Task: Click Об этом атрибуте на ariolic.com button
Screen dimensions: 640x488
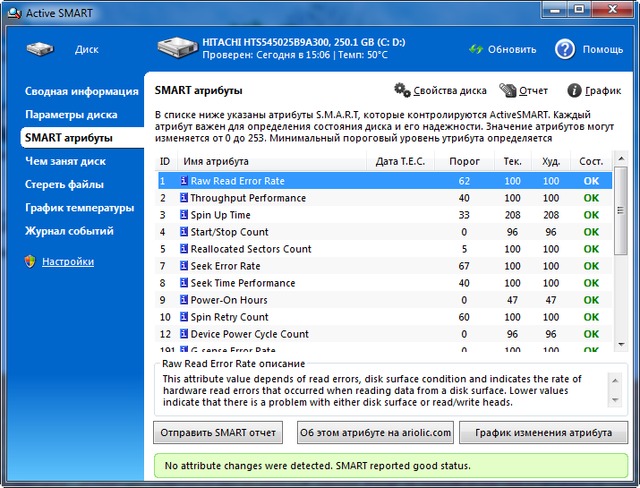Action: coord(375,432)
